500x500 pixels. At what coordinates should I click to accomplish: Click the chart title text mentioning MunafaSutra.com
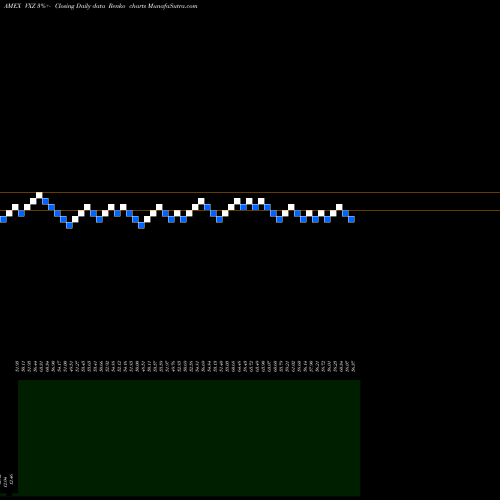tap(100, 6)
